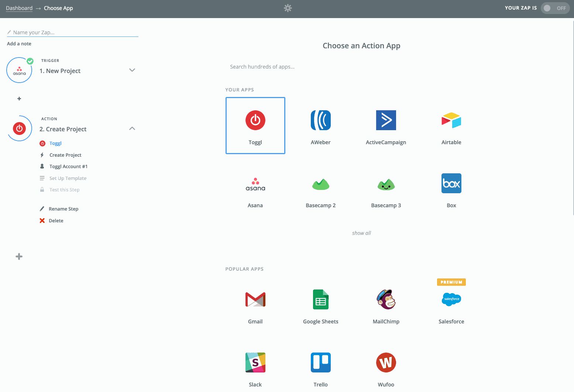The height and width of the screenshot is (392, 574).
Task: Choose the MailChimp app icon
Action: pos(386,299)
